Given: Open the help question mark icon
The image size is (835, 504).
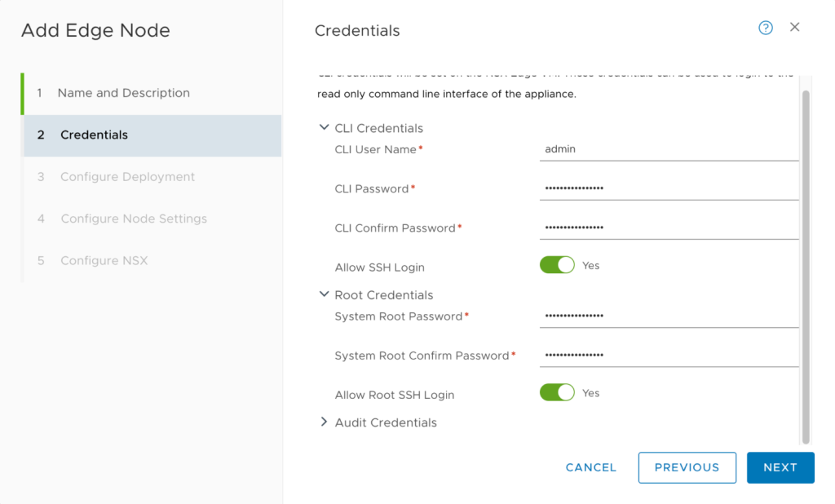Looking at the screenshot, I should point(765,28).
